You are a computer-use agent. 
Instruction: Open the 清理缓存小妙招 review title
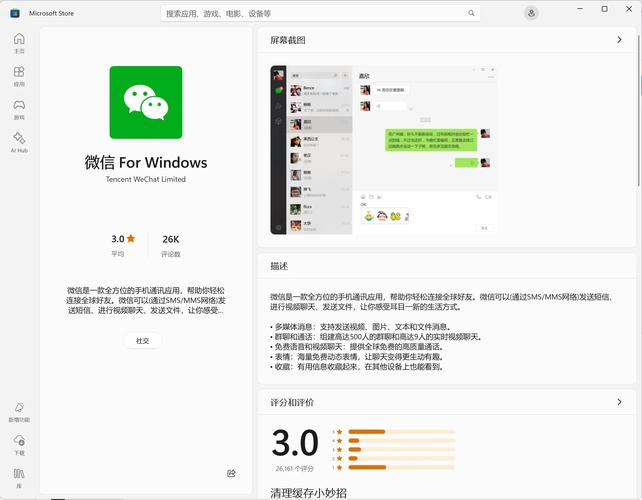pos(308,493)
